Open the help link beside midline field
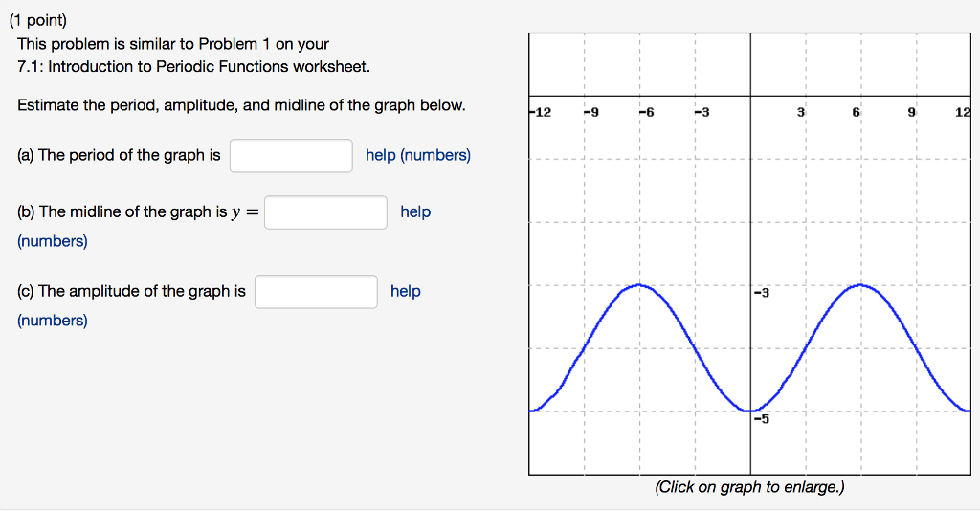The height and width of the screenshot is (511, 980). (x=415, y=211)
